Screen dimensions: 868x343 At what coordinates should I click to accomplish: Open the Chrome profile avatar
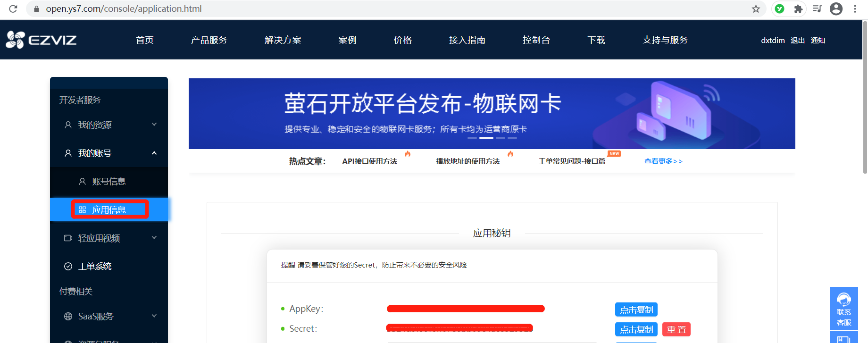click(836, 8)
